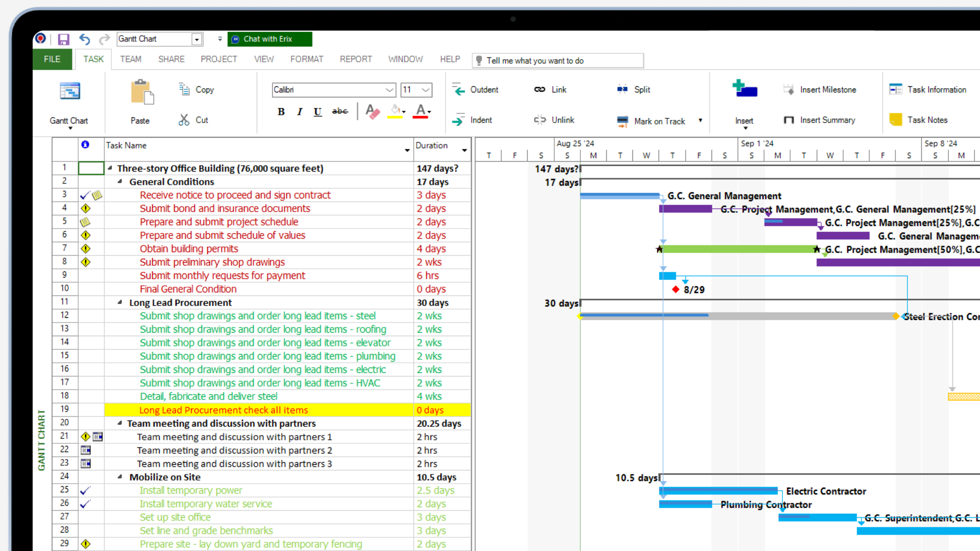Open the Report tab
Image resolution: width=980 pixels, height=551 pixels.
pos(356,59)
